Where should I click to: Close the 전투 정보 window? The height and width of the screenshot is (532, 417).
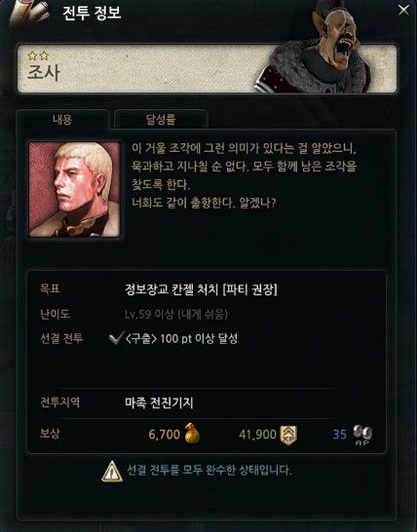(x=403, y=10)
